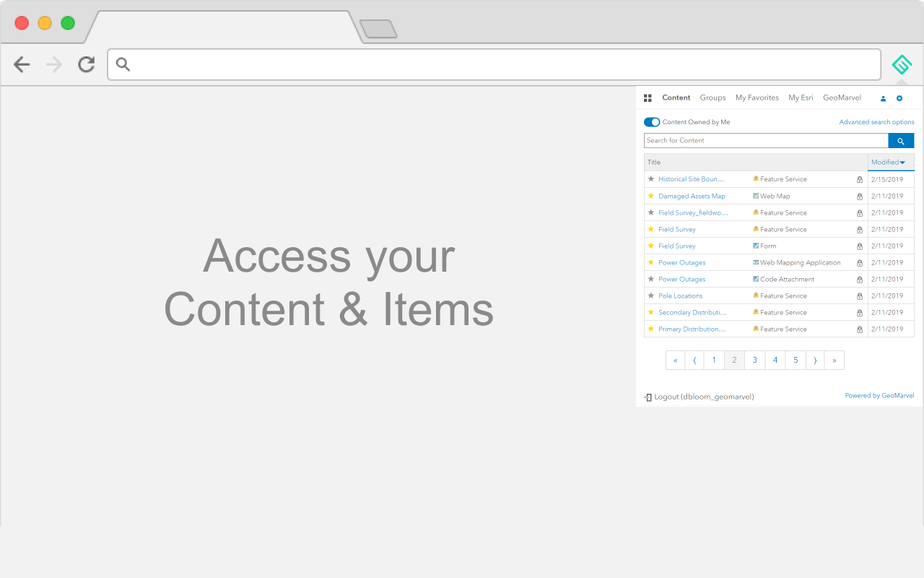924x578 pixels.
Task: Go to the next results page
Action: pos(815,361)
